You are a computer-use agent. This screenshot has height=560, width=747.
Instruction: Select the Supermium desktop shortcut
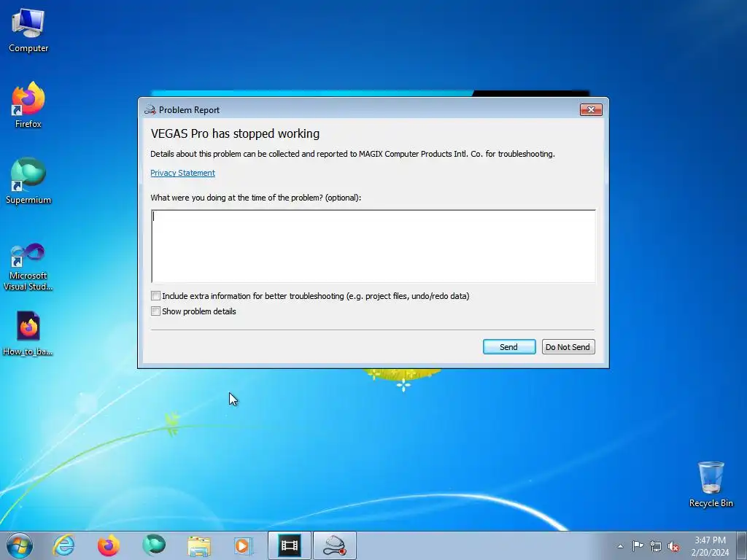click(x=28, y=181)
